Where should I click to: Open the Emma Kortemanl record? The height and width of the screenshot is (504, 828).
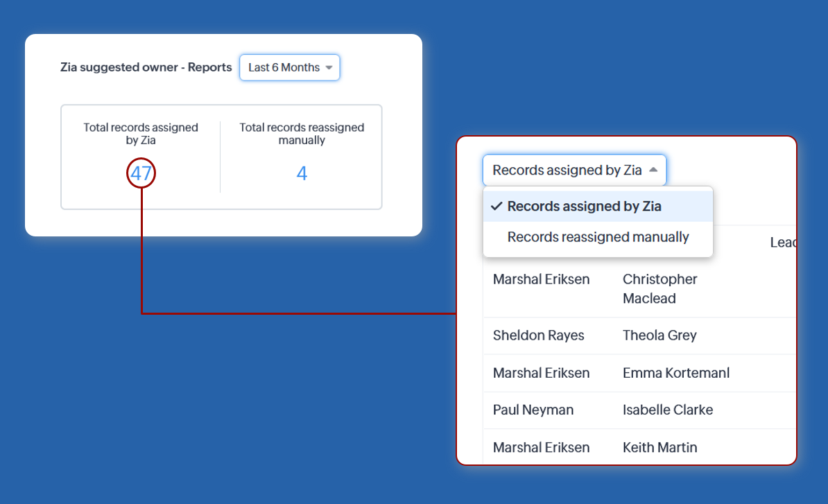pyautogui.click(x=675, y=373)
